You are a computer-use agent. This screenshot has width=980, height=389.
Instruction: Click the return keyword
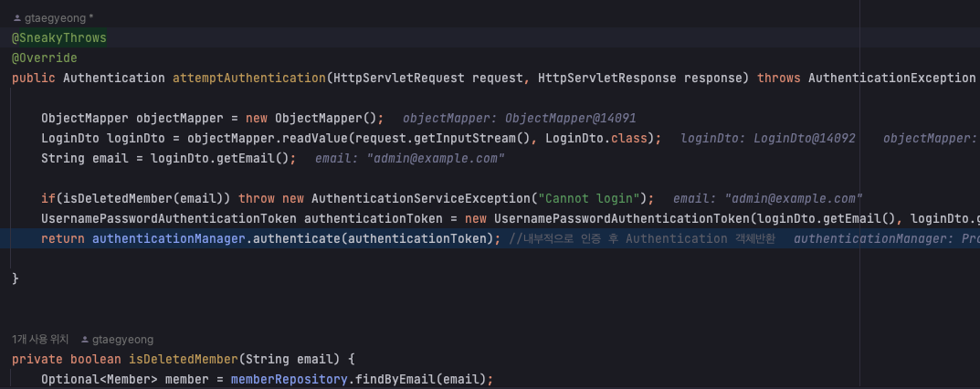[63, 238]
